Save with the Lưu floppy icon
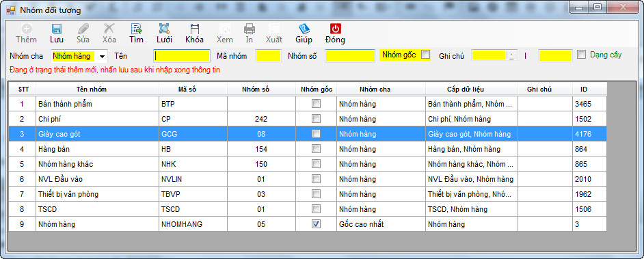This screenshot has height=259, width=644. click(56, 29)
